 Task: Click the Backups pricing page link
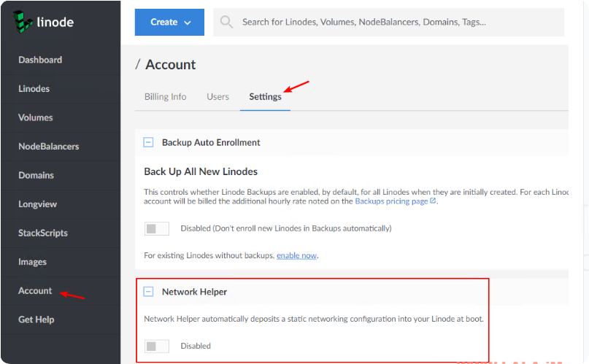391,201
